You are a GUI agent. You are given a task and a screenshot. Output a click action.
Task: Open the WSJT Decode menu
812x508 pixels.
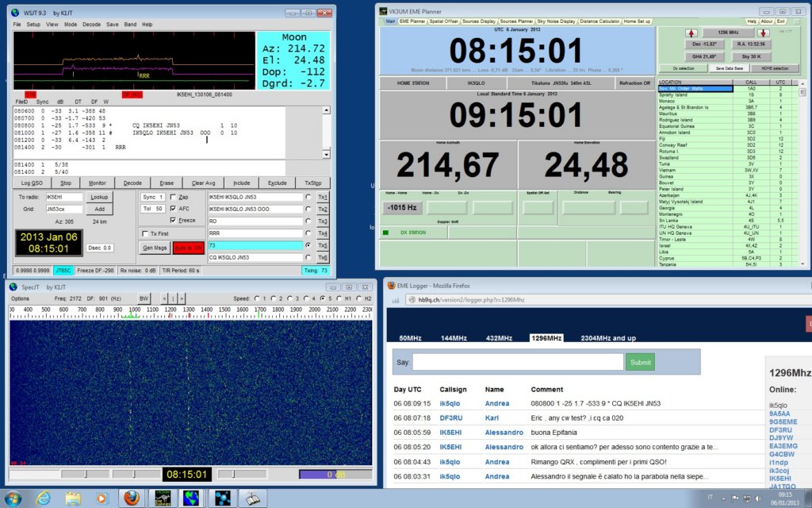pyautogui.click(x=92, y=25)
